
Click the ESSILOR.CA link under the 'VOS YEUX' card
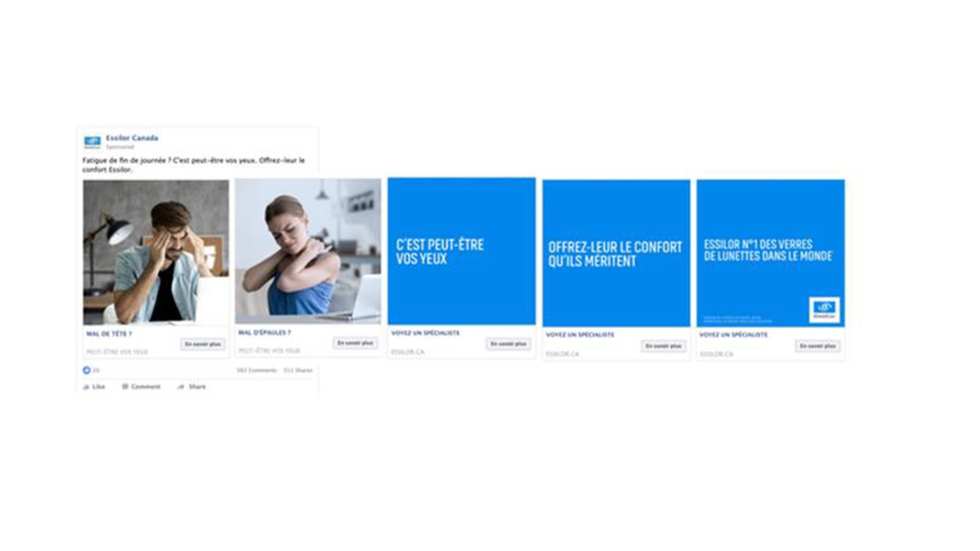click(407, 352)
